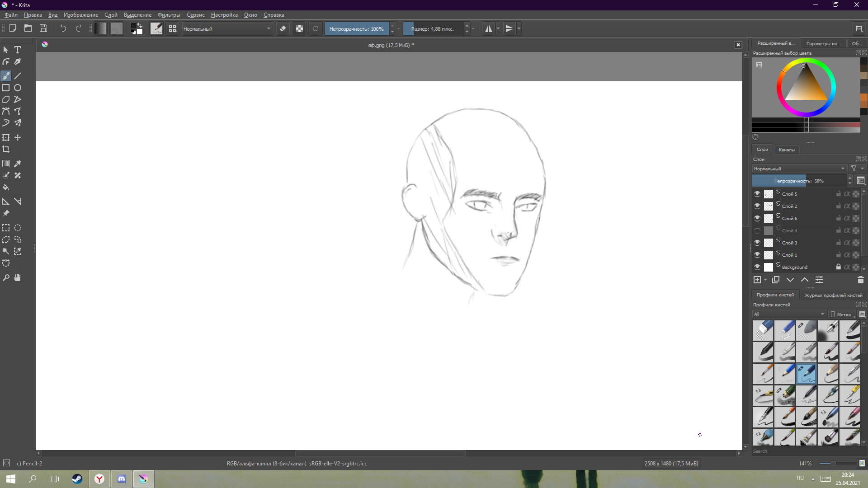Switch to the Каналы tab

pyautogui.click(x=786, y=150)
